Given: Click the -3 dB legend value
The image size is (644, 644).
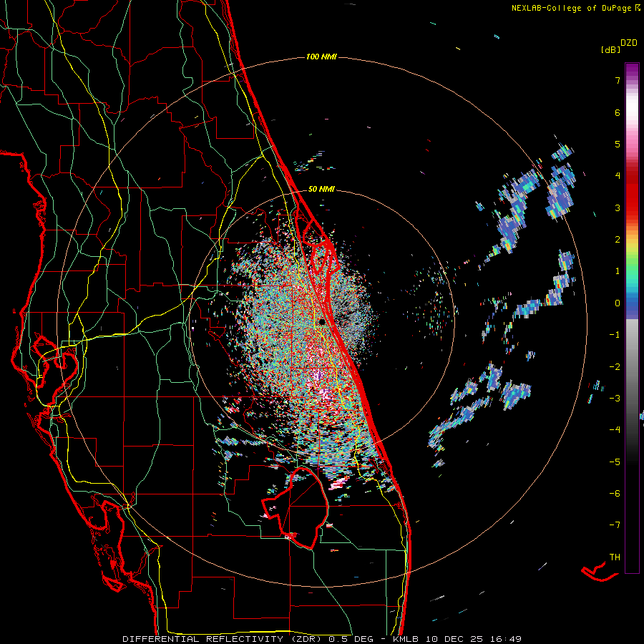Looking at the screenshot, I should click(x=615, y=398).
